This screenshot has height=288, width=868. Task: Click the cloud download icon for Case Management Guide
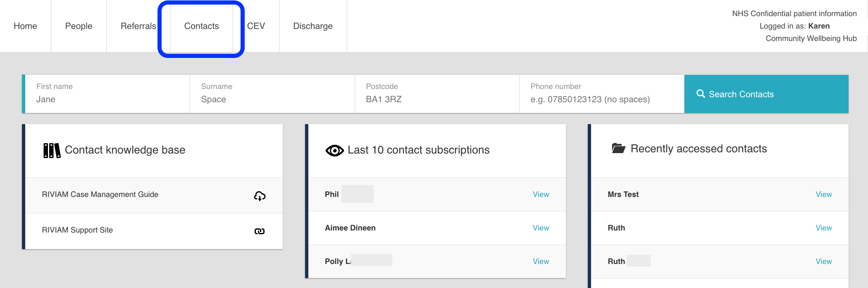260,196
